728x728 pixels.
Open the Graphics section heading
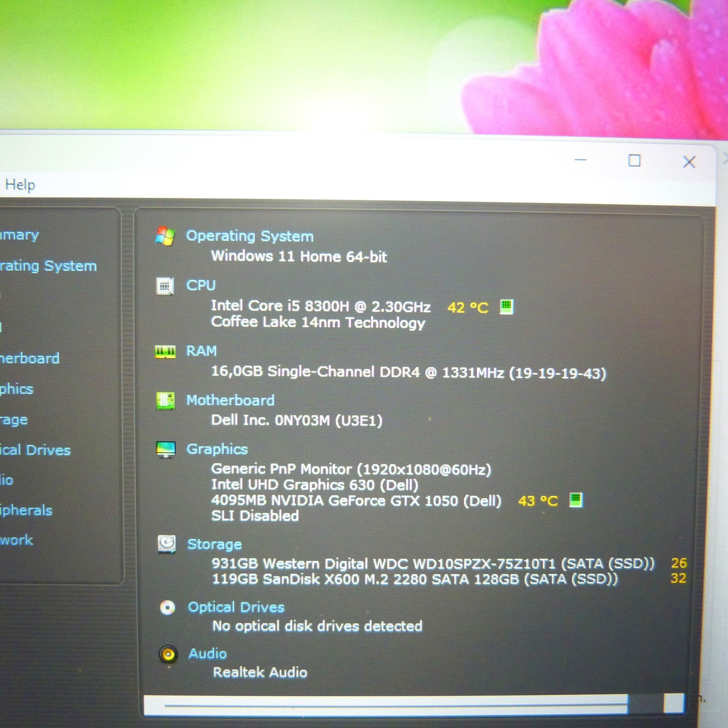click(217, 450)
